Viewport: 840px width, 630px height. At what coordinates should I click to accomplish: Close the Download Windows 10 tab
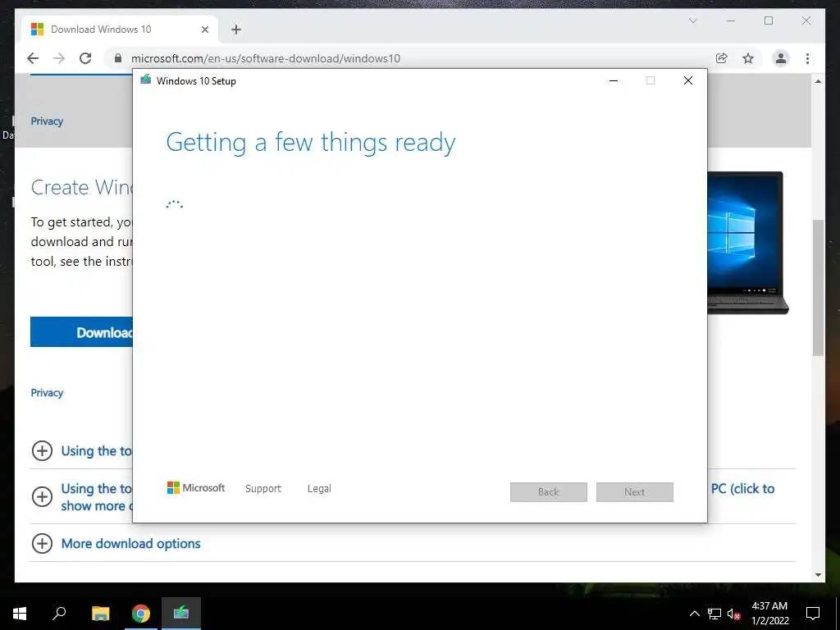[204, 30]
